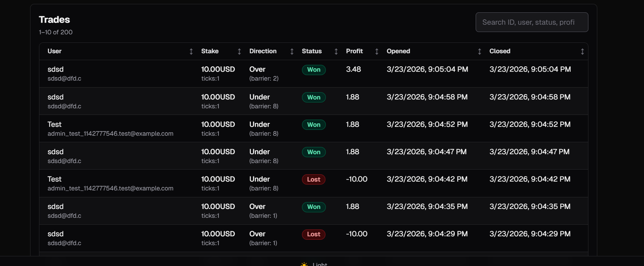
Task: Click the Trades section heading
Action: coord(54,20)
